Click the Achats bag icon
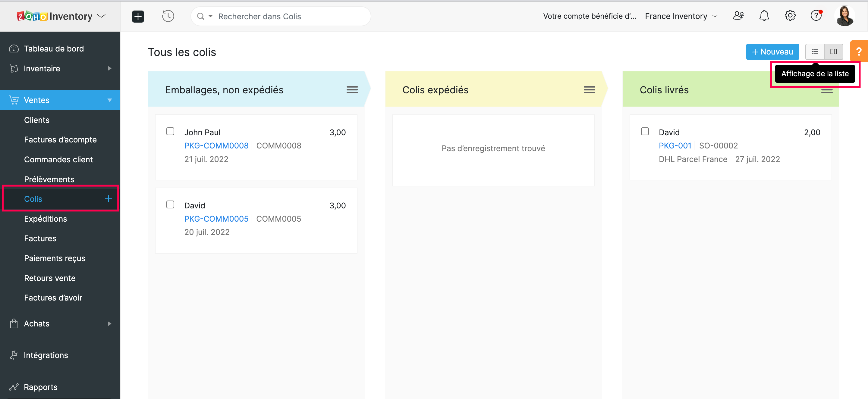Screen dimensions: 868x399 (14, 324)
